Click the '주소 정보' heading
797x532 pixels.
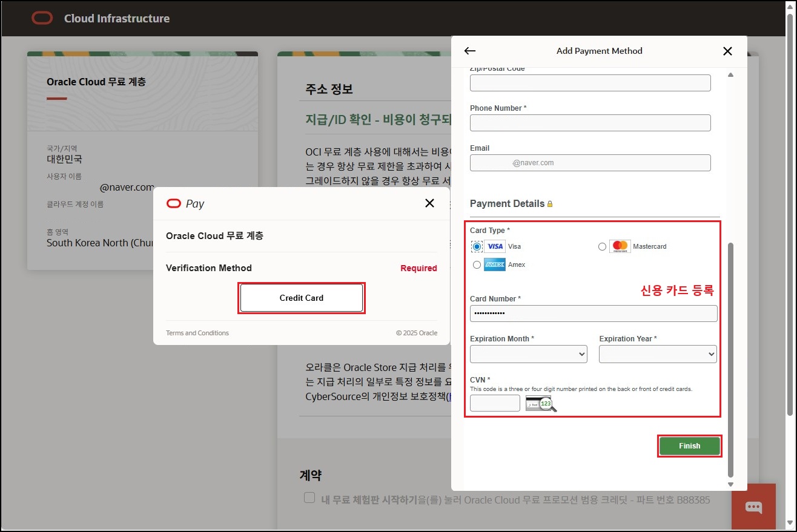(x=329, y=89)
